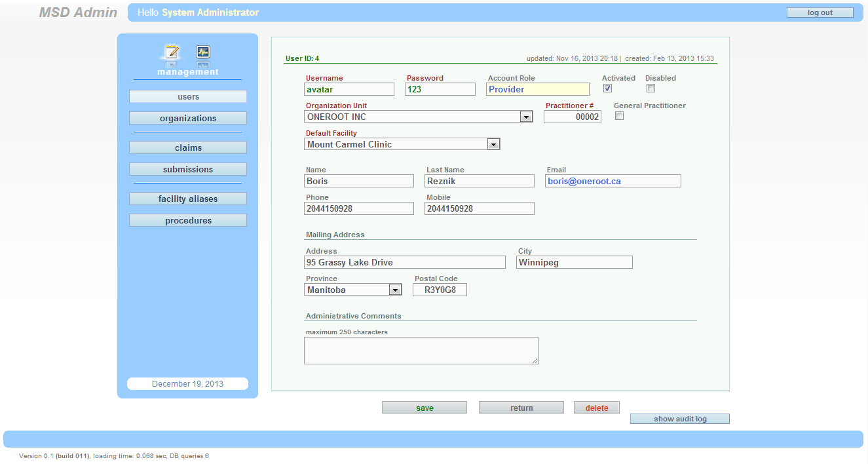Click the updated/created timestamp text

(620, 58)
